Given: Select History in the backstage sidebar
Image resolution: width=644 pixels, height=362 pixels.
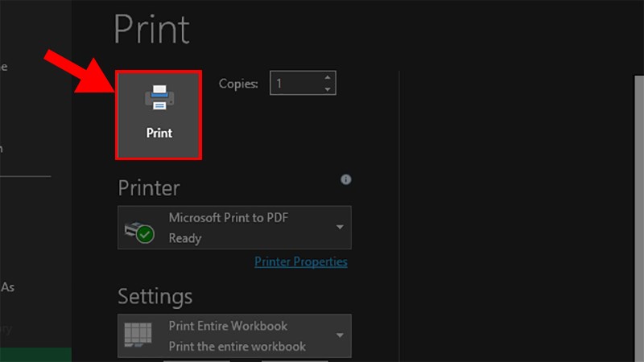Looking at the screenshot, I should [x=6, y=328].
